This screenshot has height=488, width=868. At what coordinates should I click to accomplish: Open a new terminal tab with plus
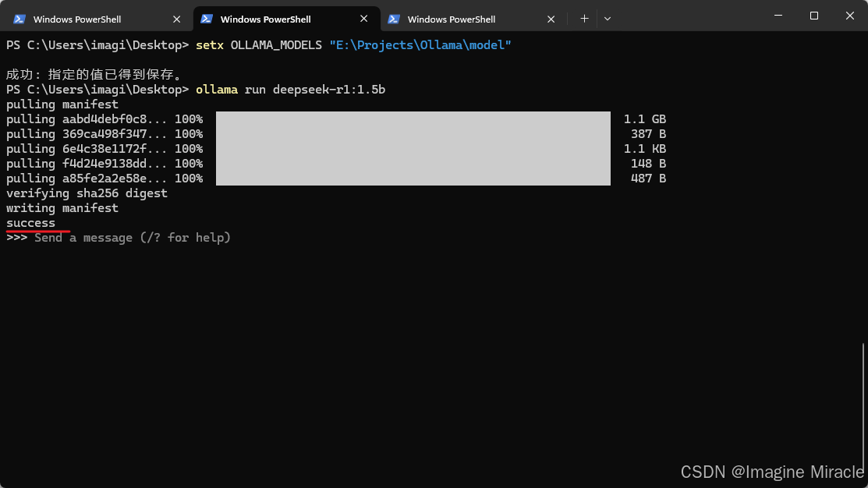(x=584, y=19)
